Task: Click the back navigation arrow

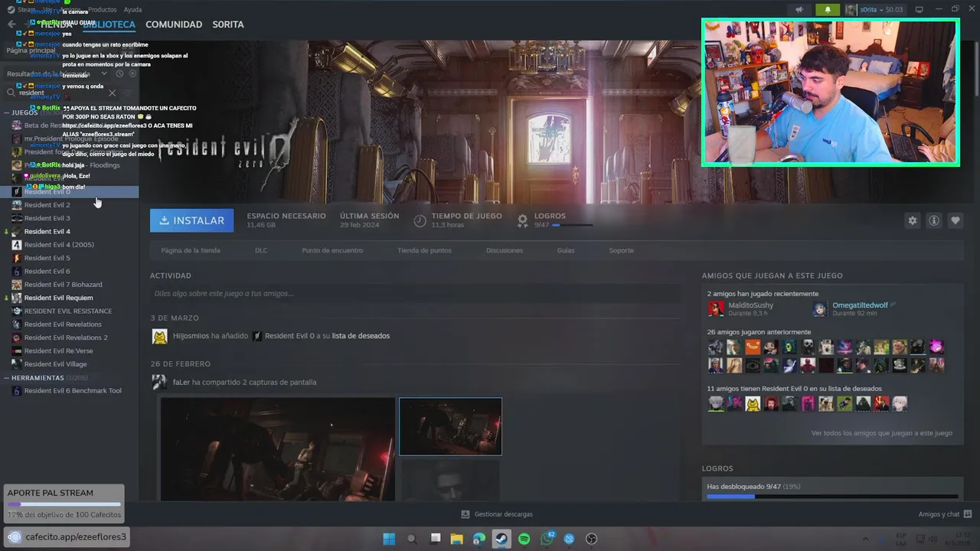Action: tap(11, 24)
